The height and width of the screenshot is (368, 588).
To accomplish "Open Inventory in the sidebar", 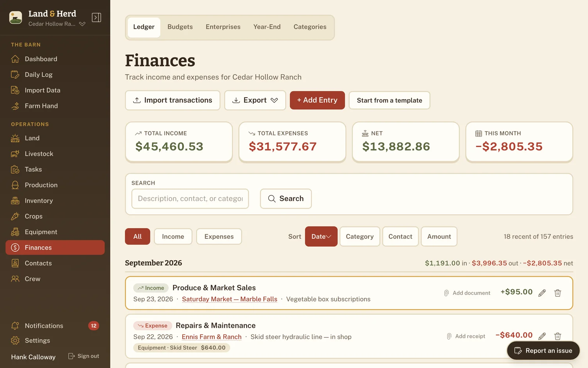I will (x=55, y=201).
